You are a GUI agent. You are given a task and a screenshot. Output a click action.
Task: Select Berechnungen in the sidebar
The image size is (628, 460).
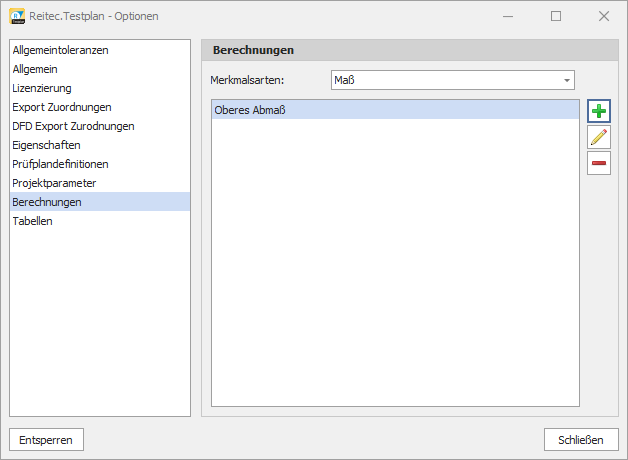100,202
